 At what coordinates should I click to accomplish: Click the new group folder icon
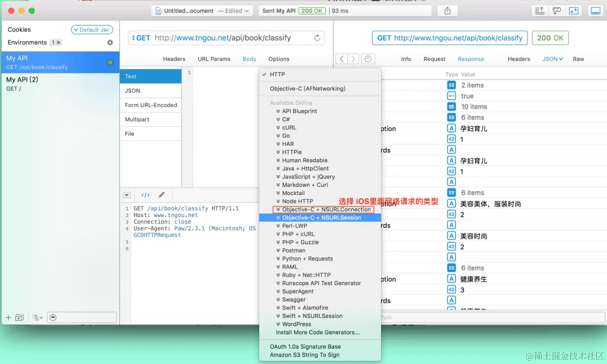(20, 318)
